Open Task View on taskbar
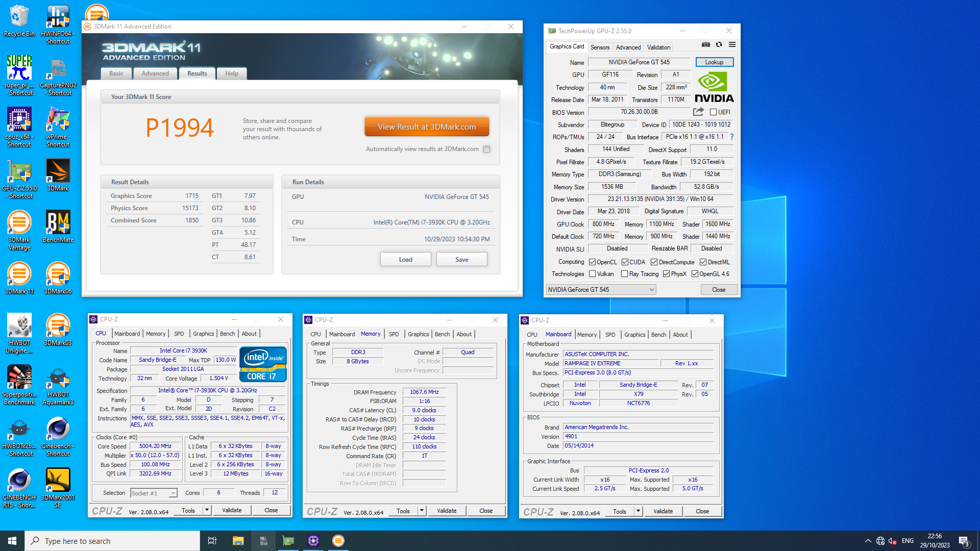 [x=212, y=541]
